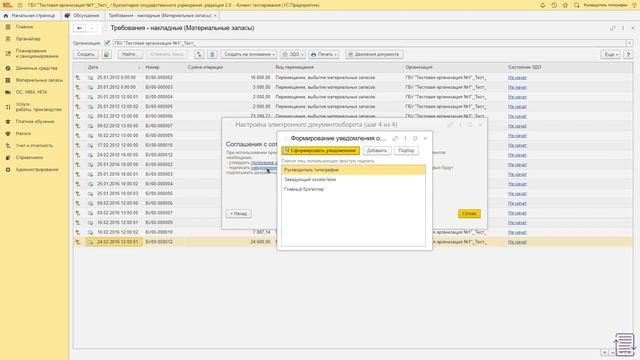The image size is (640, 360).
Task: Expand the Организация field dropdown arrow
Action: click(629, 43)
